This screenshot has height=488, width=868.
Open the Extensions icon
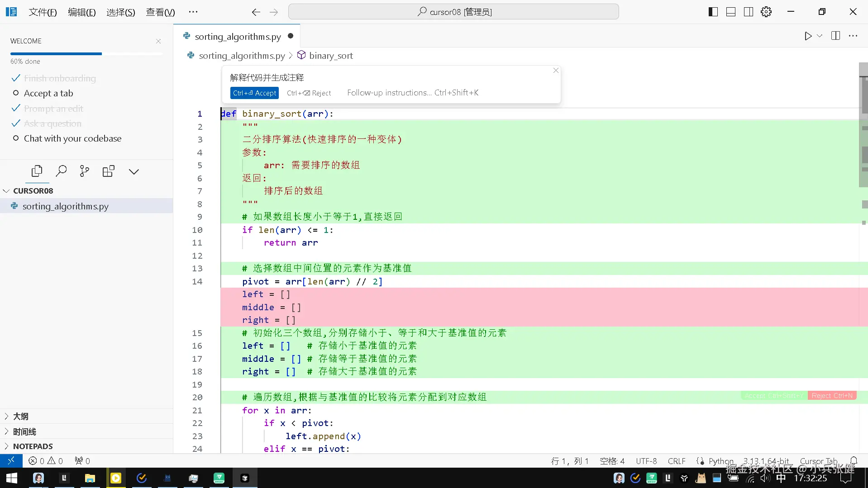[x=109, y=171]
